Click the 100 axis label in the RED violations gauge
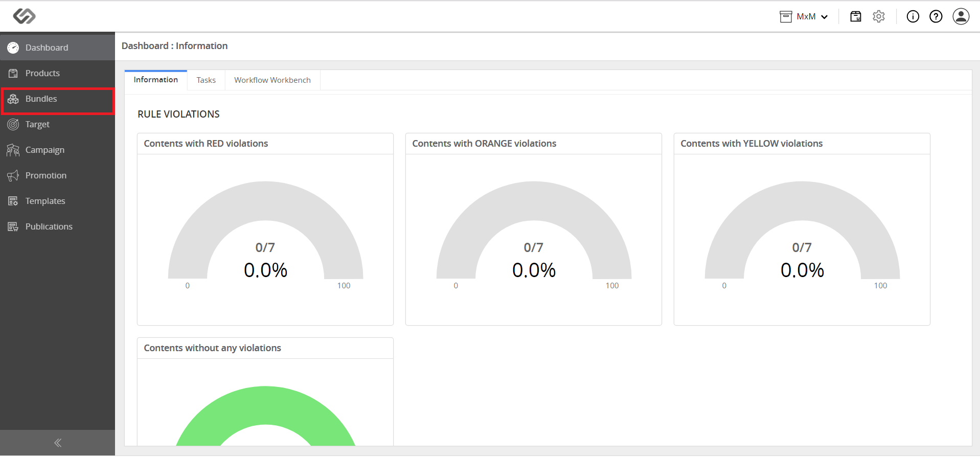Image resolution: width=980 pixels, height=457 pixels. pos(344,286)
